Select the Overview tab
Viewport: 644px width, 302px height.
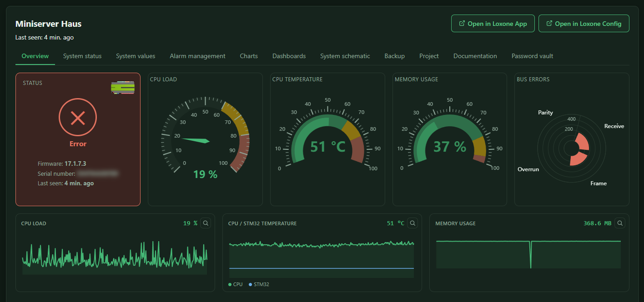[35, 56]
